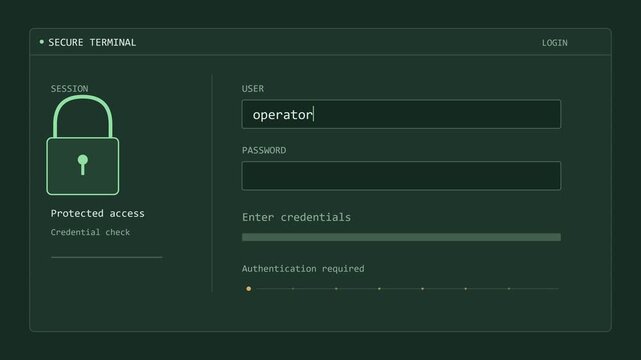
Task: Click the LOGIN label in header
Action: tap(554, 43)
